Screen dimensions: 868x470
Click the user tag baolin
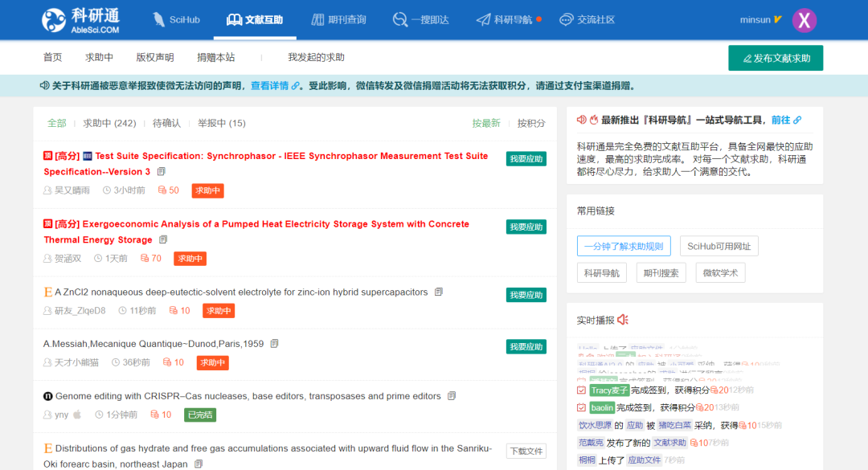pyautogui.click(x=602, y=407)
